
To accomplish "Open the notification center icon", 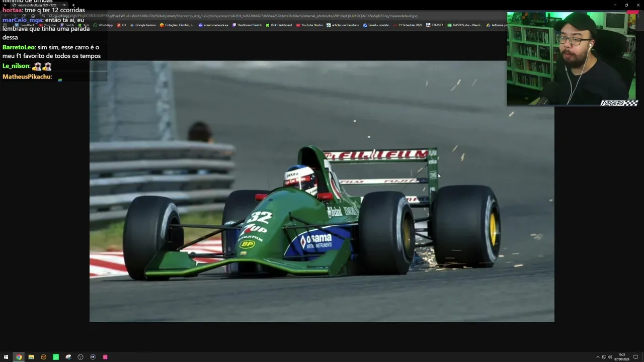I will click(x=635, y=357).
